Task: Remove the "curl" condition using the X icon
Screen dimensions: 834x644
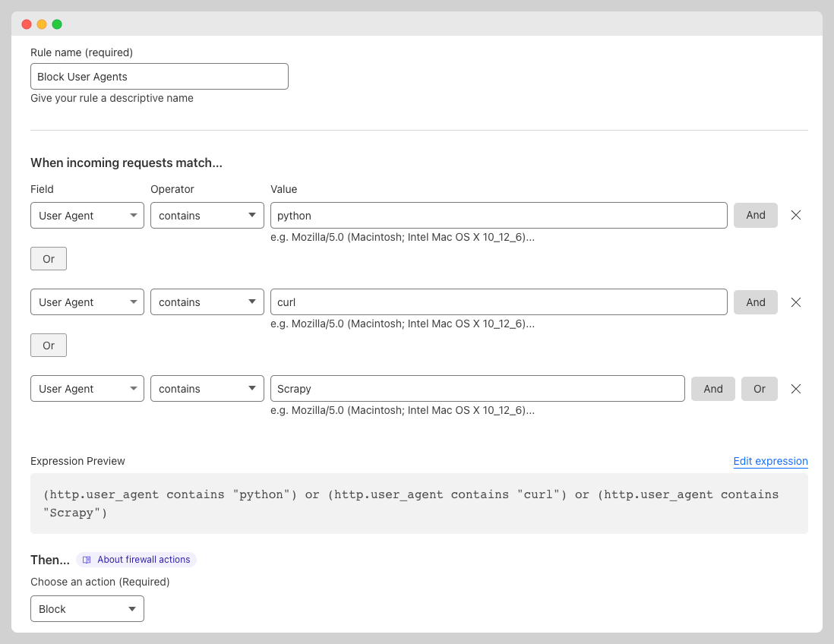Action: [x=795, y=301]
